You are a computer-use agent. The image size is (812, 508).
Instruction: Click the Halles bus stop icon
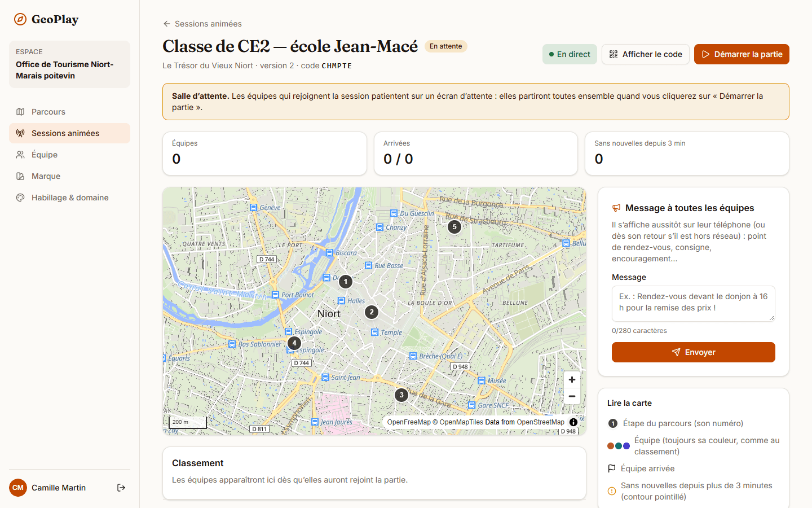(x=341, y=301)
